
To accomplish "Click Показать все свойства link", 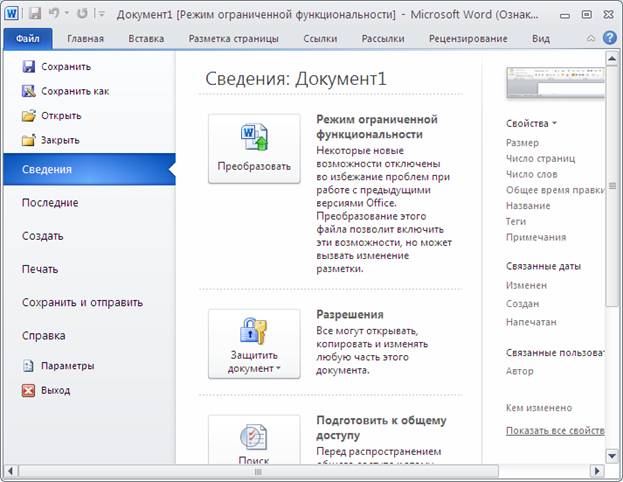I will 555,430.
